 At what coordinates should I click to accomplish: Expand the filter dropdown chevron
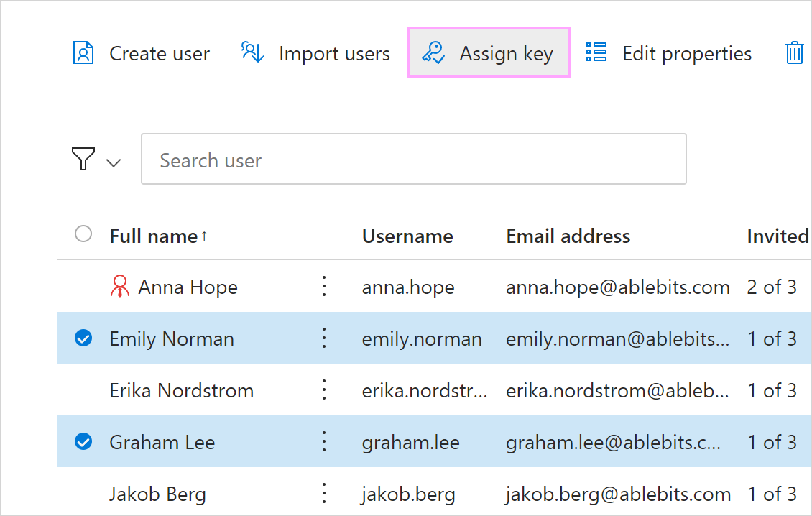pyautogui.click(x=114, y=162)
